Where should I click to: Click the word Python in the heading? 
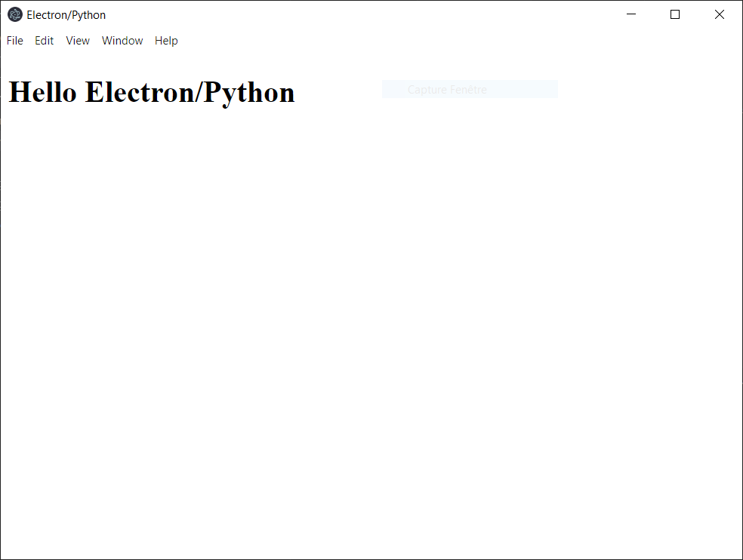[x=249, y=92]
